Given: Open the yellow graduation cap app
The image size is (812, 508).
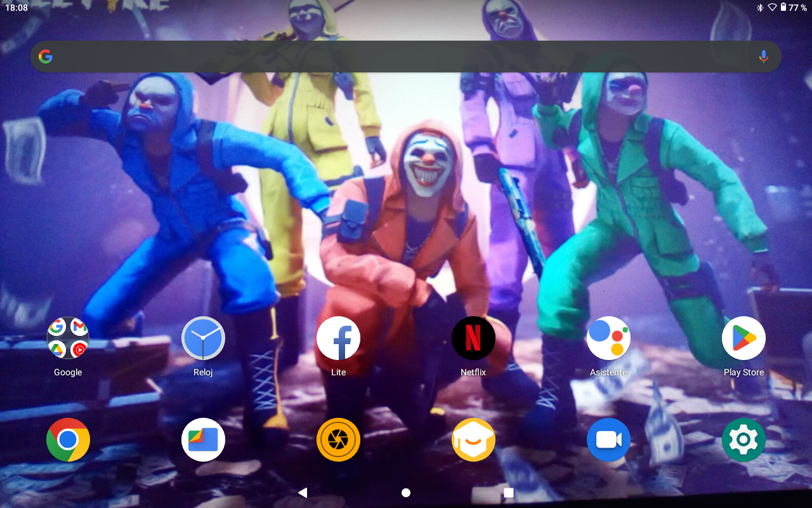Looking at the screenshot, I should pyautogui.click(x=473, y=439).
